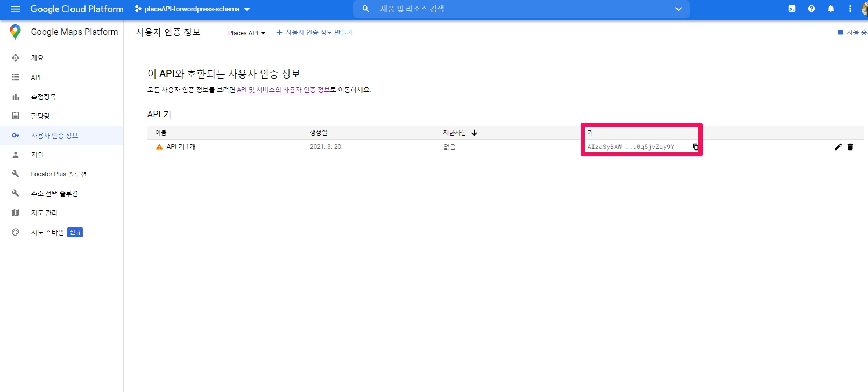Image resolution: width=868 pixels, height=392 pixels.
Task: Follow the API 및 서비스의 사용자 인증 정보 link
Action: click(284, 90)
